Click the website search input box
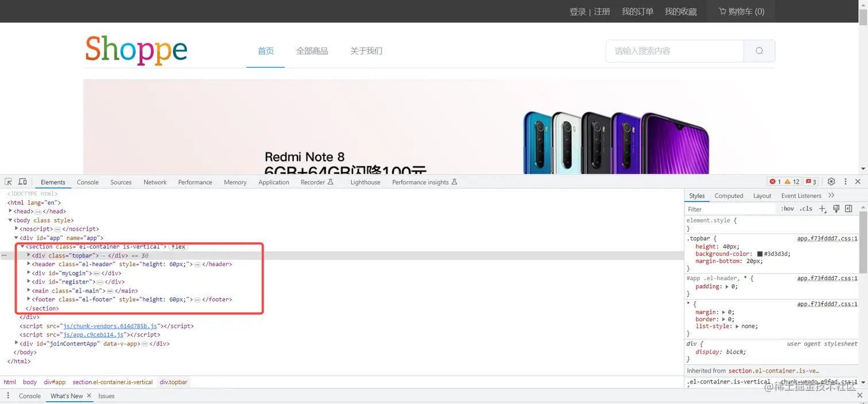Screen dimensions: 868x404 point(675,51)
